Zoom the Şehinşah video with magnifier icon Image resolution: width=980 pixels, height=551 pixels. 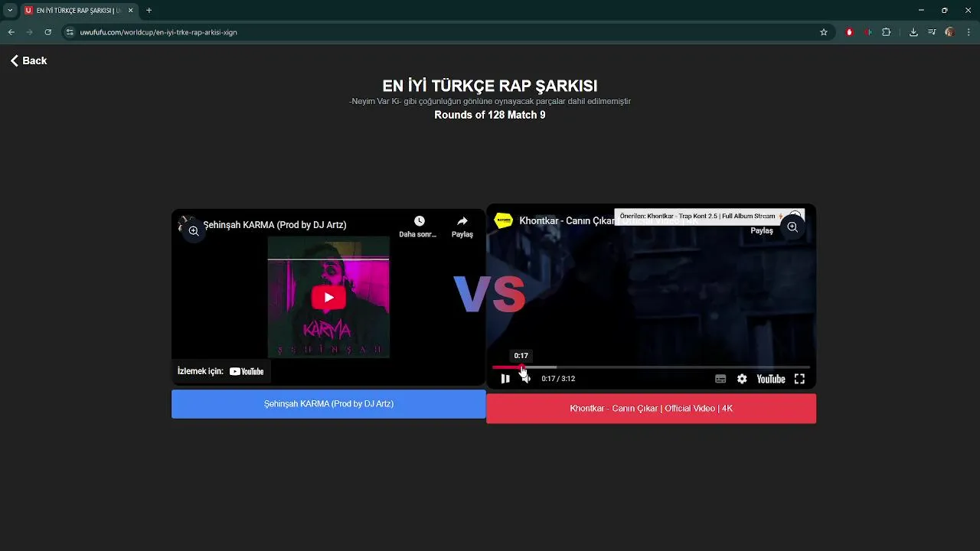click(194, 230)
